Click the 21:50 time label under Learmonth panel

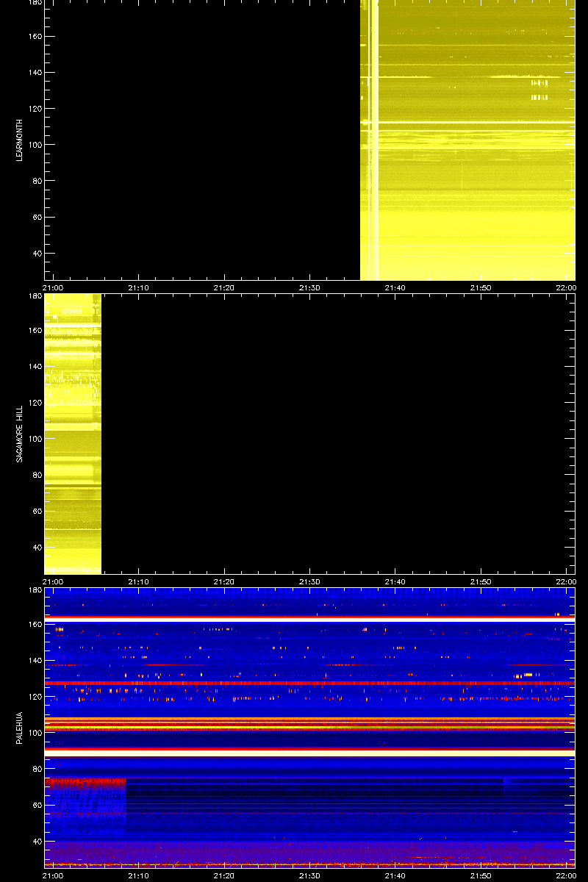[481, 288]
